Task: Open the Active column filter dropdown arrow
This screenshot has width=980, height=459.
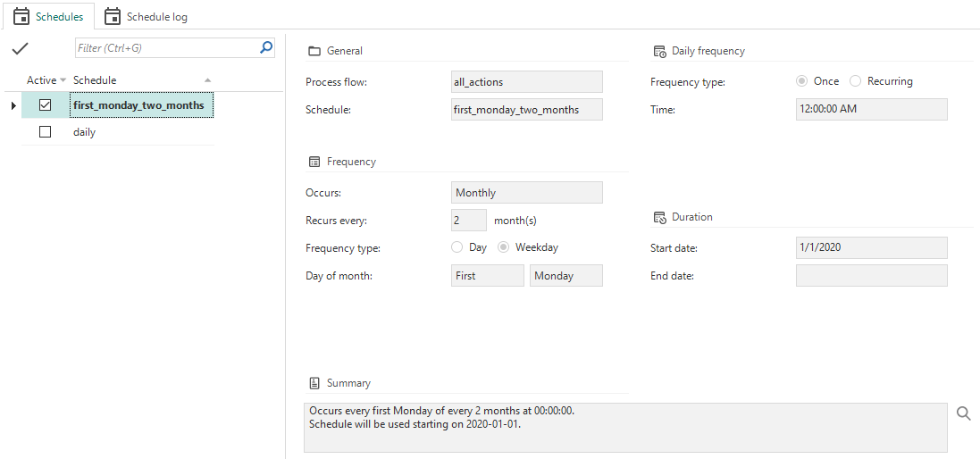Action: [63, 80]
